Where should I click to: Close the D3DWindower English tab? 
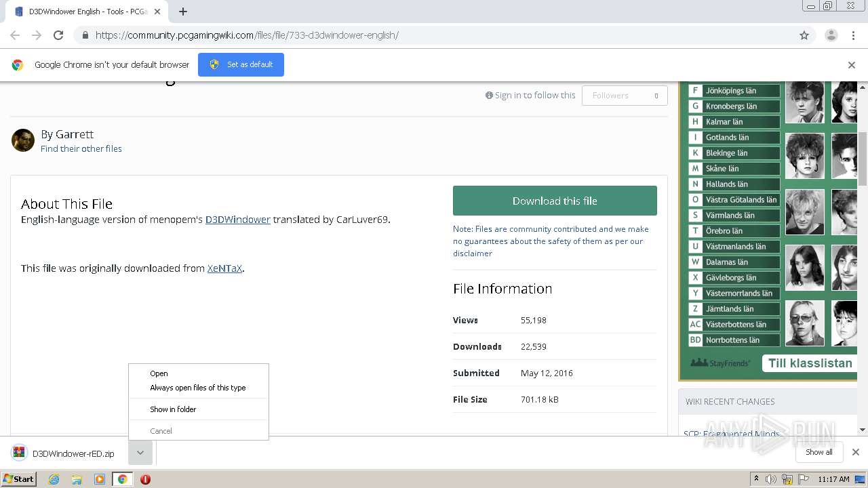(157, 12)
